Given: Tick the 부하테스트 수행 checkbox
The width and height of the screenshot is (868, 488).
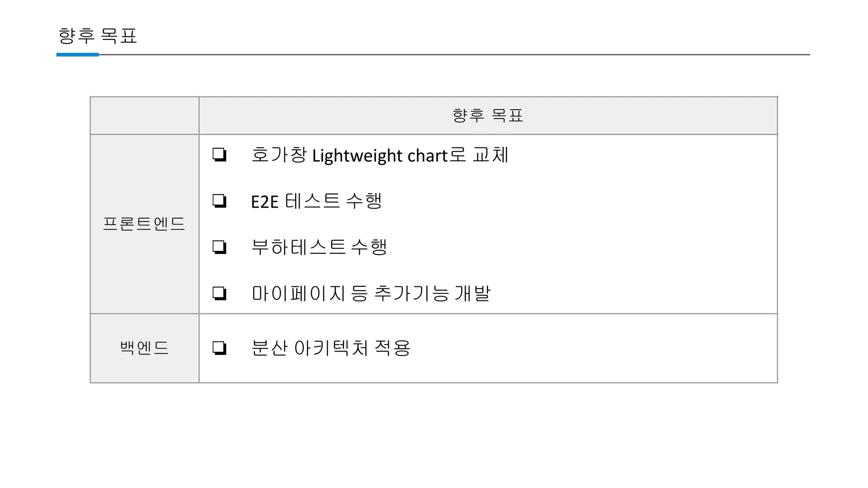Looking at the screenshot, I should click(219, 247).
